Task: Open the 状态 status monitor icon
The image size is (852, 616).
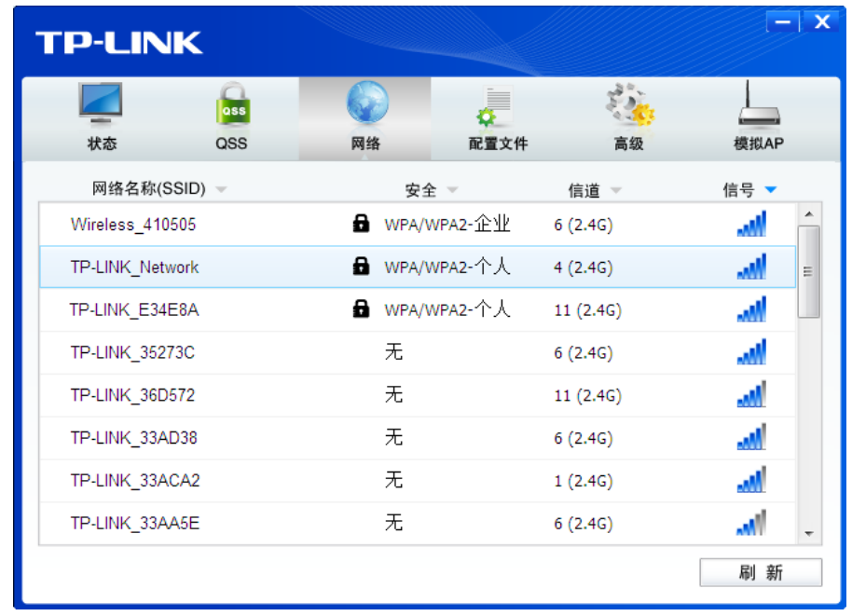Action: tap(101, 104)
